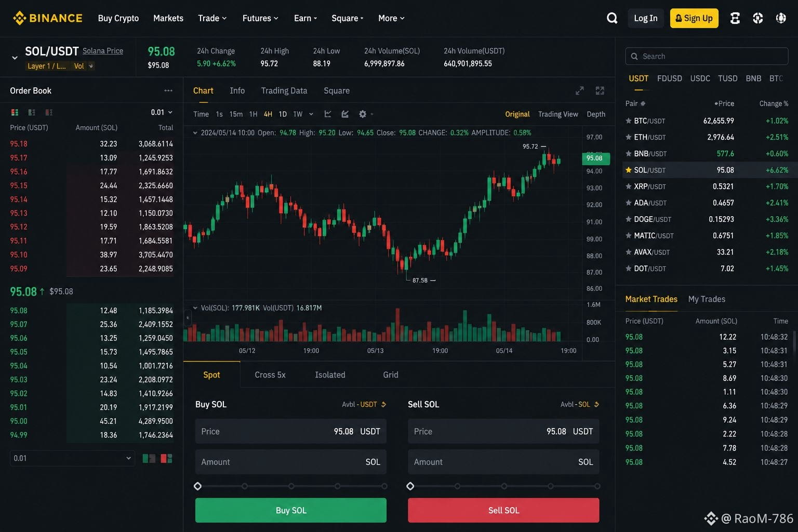
Task: Show buy orders only view icon
Action: tap(32, 112)
